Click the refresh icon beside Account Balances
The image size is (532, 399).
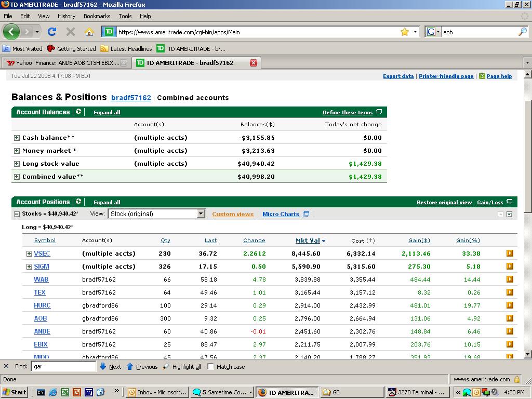tap(78, 112)
